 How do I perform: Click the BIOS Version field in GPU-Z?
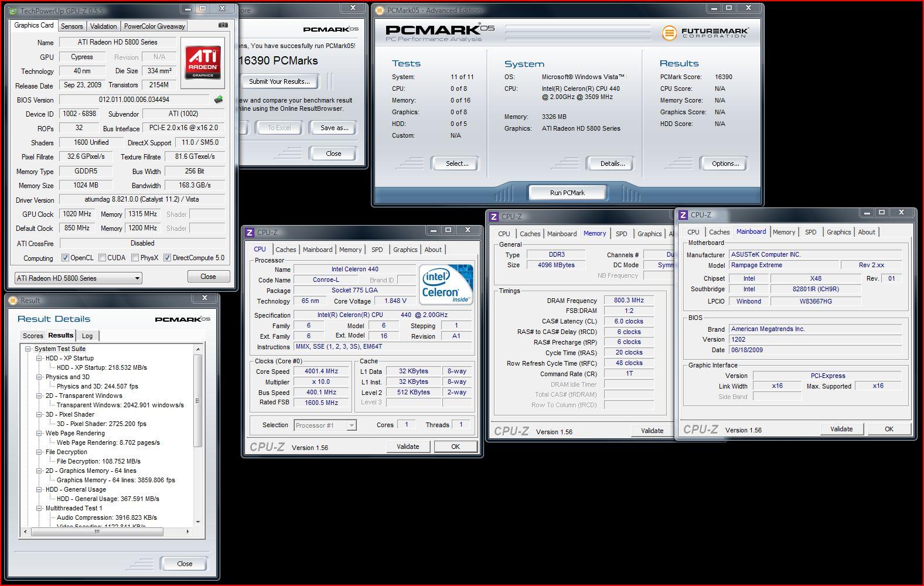(x=134, y=100)
